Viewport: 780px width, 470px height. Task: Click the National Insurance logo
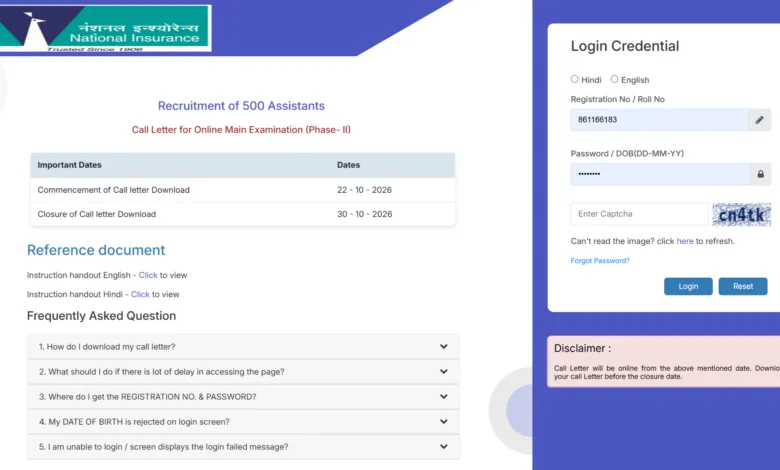click(x=105, y=28)
